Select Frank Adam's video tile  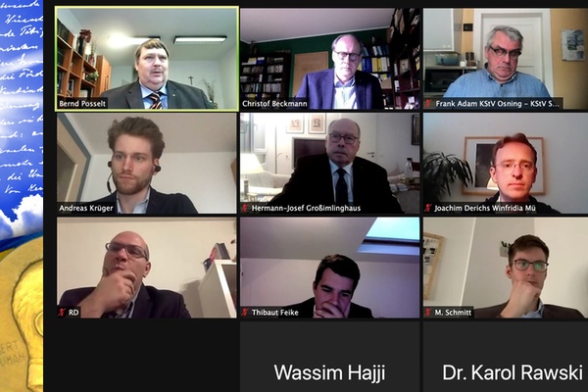[x=506, y=59]
